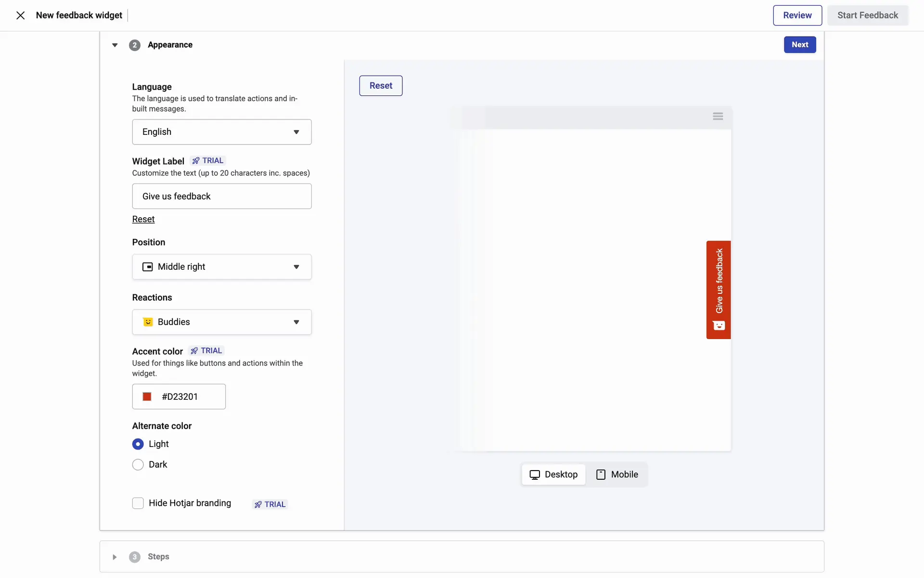The image size is (924, 578).
Task: Click the Buddies emoji icon in Reactions
Action: [x=148, y=322]
